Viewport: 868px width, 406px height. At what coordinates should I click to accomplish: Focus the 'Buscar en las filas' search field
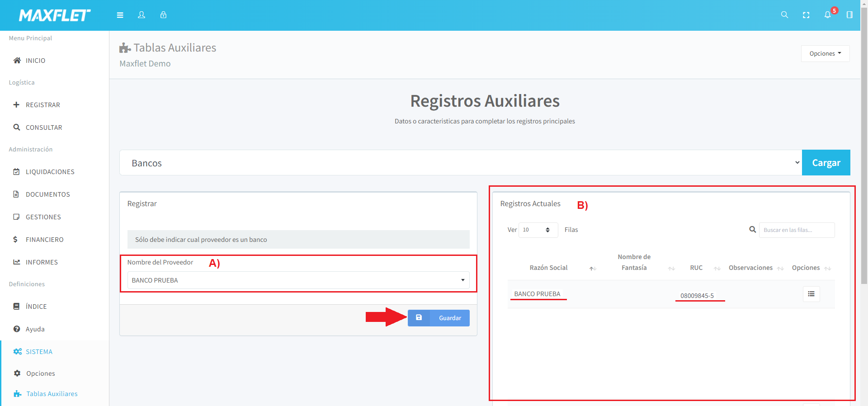[797, 230]
